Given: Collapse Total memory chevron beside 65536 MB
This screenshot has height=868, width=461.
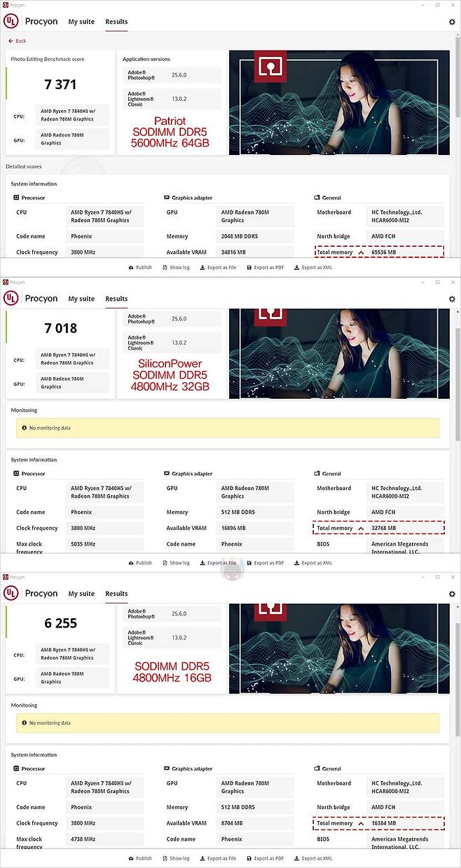Looking at the screenshot, I should (x=361, y=252).
